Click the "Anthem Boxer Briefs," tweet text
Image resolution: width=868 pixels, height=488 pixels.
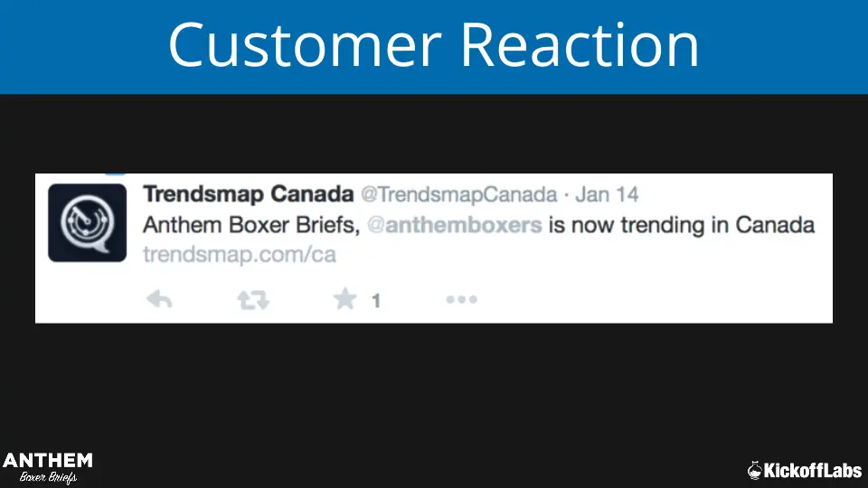click(251, 225)
